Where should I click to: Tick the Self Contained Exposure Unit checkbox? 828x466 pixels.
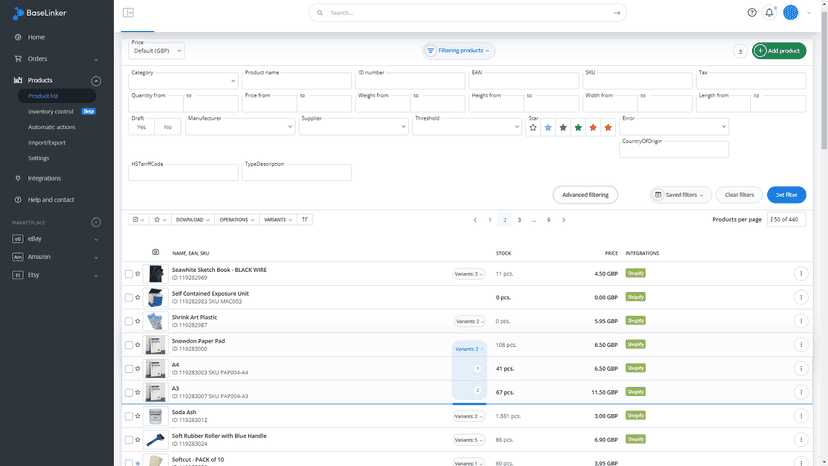point(129,297)
